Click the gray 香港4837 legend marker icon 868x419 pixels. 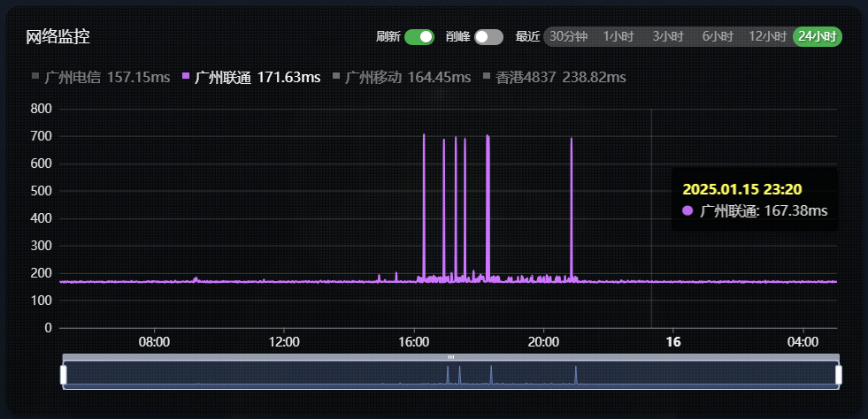tap(488, 77)
